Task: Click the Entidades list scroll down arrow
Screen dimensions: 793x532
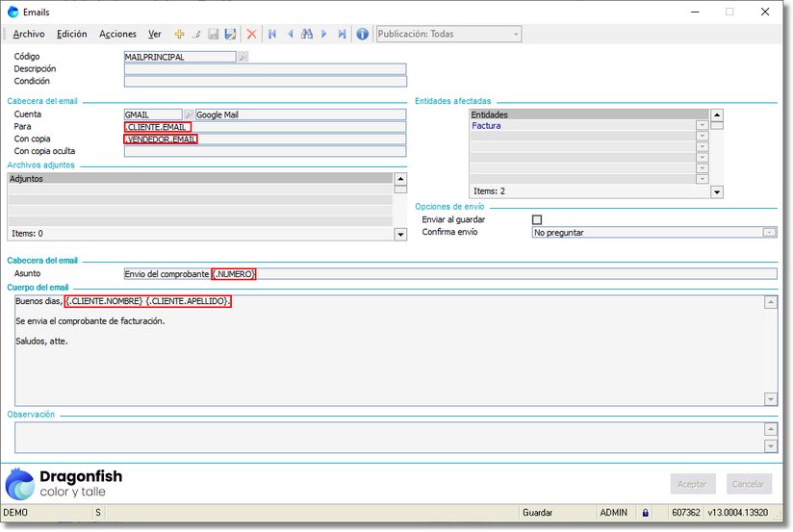Action: pos(717,191)
